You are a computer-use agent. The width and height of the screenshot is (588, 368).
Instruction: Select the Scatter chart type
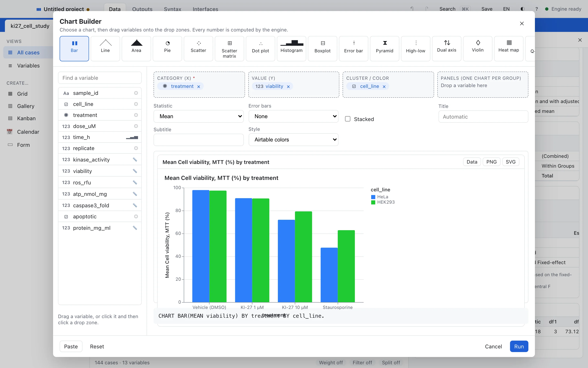point(198,48)
